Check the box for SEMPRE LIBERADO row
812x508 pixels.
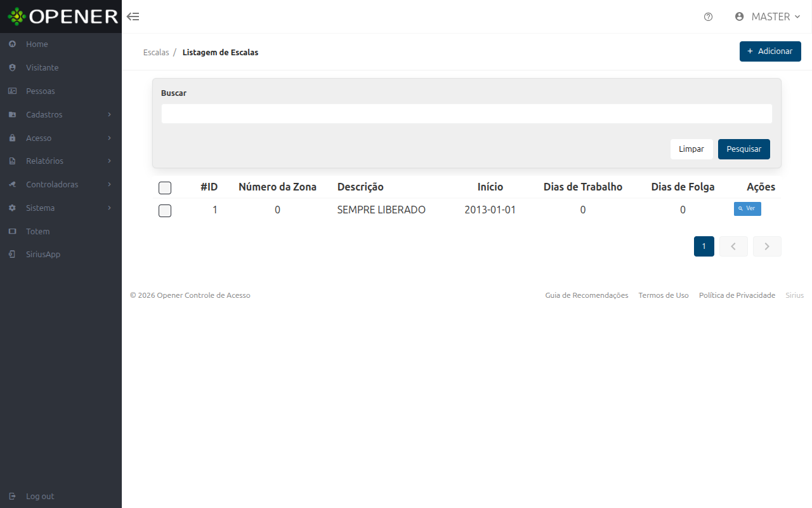coord(165,211)
